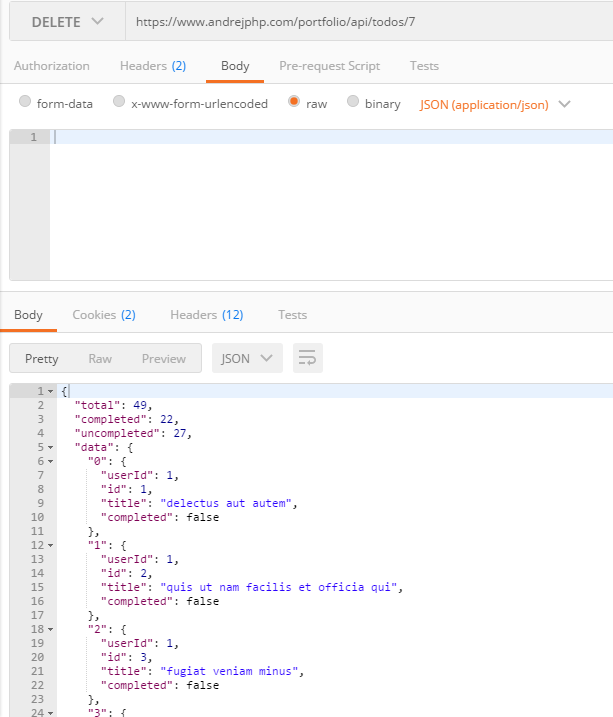The image size is (613, 717).
Task: Click line number 1 in request editor gutter
Action: 33,137
